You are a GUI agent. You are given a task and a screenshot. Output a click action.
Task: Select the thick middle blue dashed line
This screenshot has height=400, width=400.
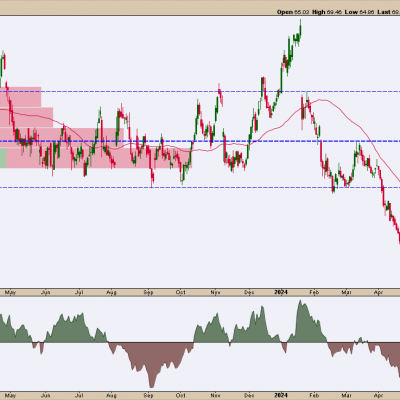click(200, 141)
